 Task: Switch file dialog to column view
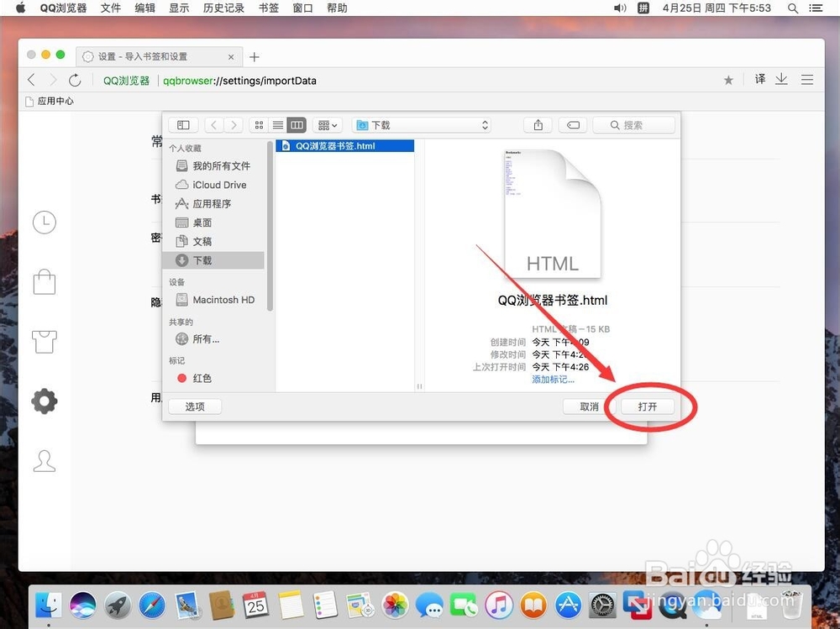pos(297,125)
